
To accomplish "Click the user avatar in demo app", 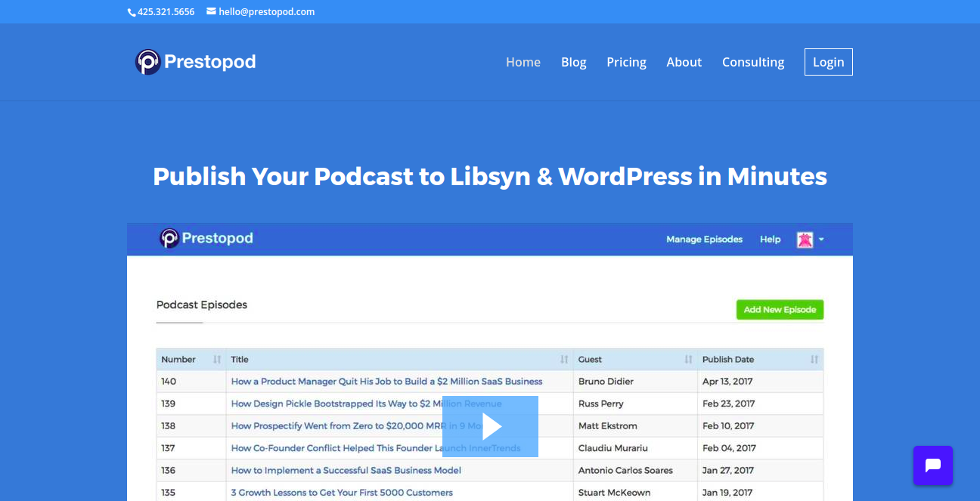I will point(805,240).
